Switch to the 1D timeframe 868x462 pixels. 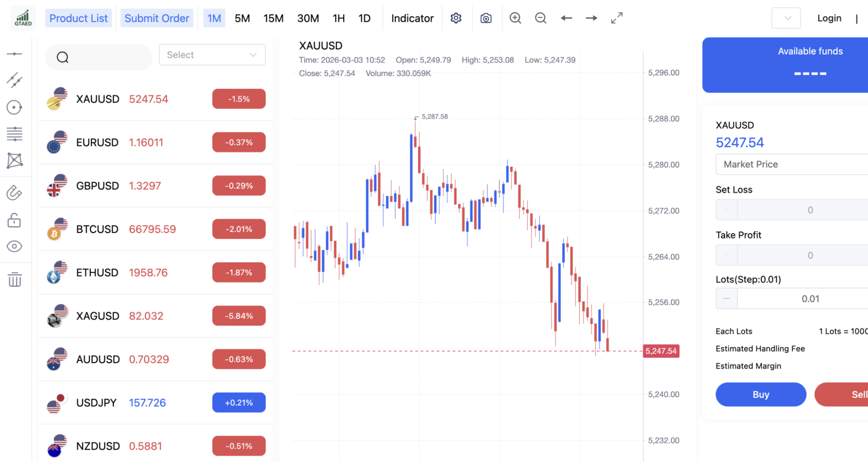pos(364,18)
